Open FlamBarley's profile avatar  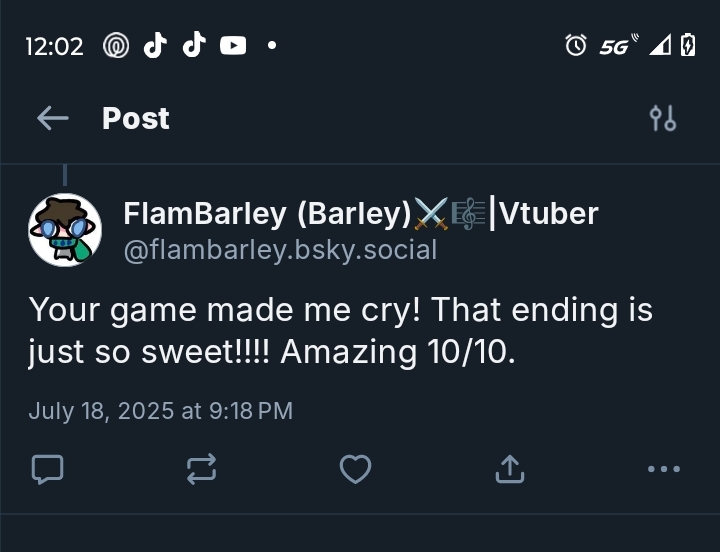pos(65,230)
